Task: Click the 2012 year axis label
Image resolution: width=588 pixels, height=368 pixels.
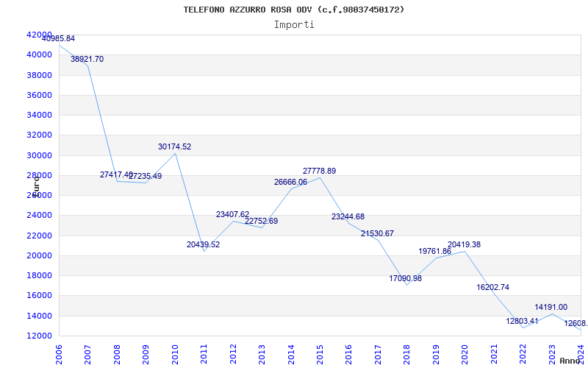Action: (x=233, y=355)
